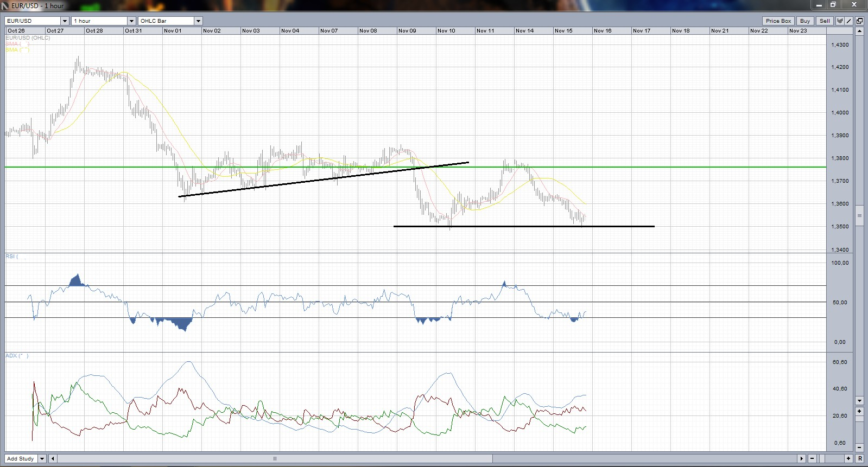Click the Buy button
This screenshot has width=868, height=467.
(x=804, y=21)
